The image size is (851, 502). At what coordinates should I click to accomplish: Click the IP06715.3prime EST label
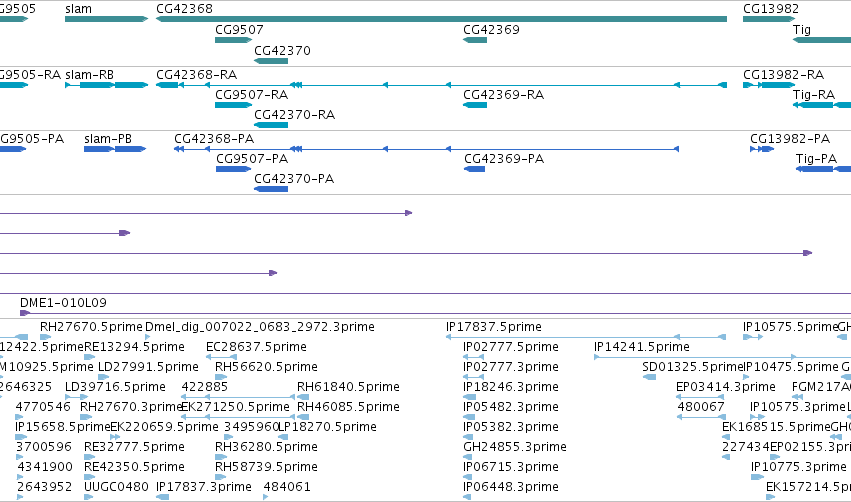511,467
